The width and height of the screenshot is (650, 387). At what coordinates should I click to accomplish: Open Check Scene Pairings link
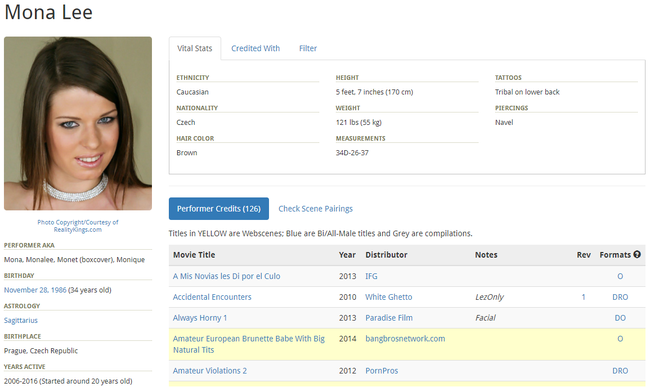pos(315,209)
